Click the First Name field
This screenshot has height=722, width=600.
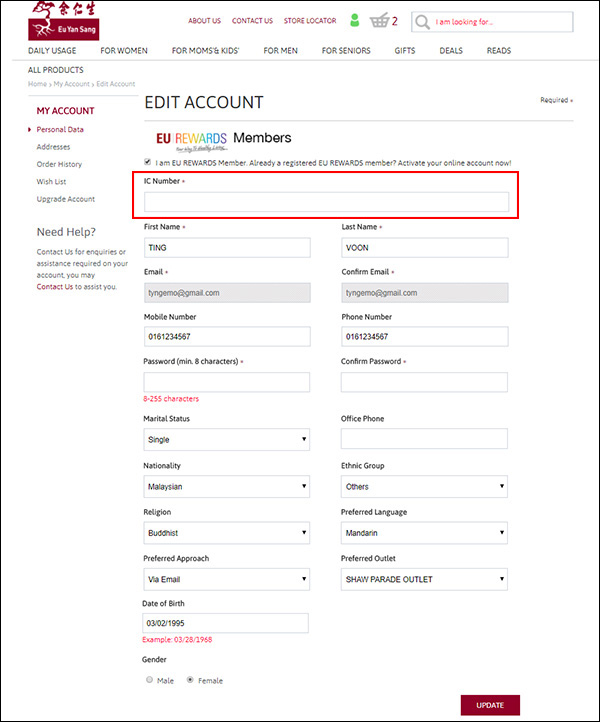[x=227, y=248]
